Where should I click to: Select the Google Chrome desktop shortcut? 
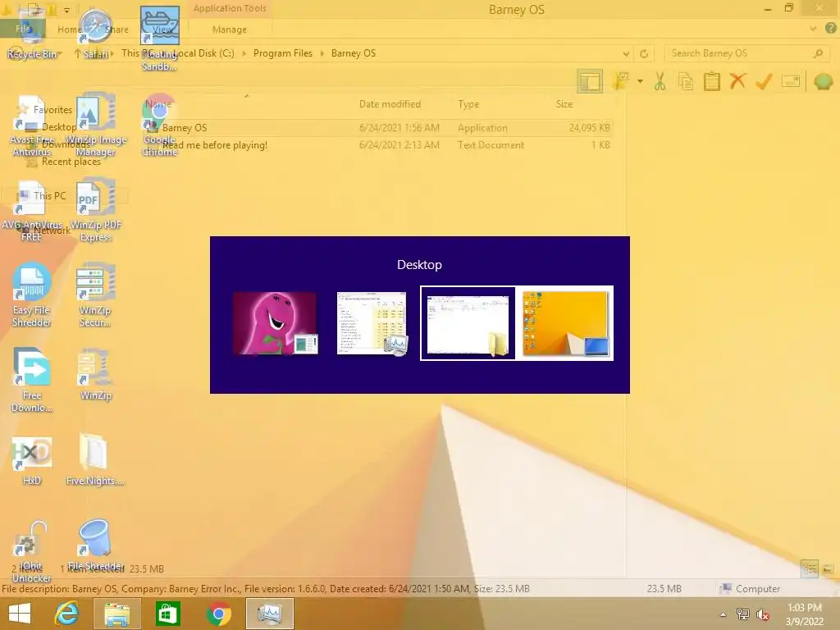[159, 125]
